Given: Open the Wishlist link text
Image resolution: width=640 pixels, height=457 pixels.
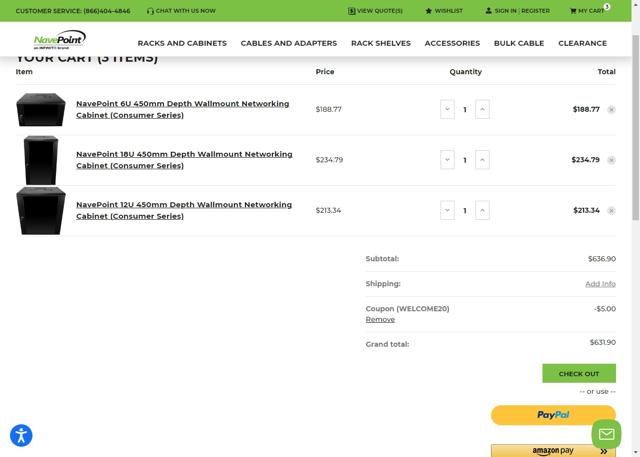Looking at the screenshot, I should 449,11.
